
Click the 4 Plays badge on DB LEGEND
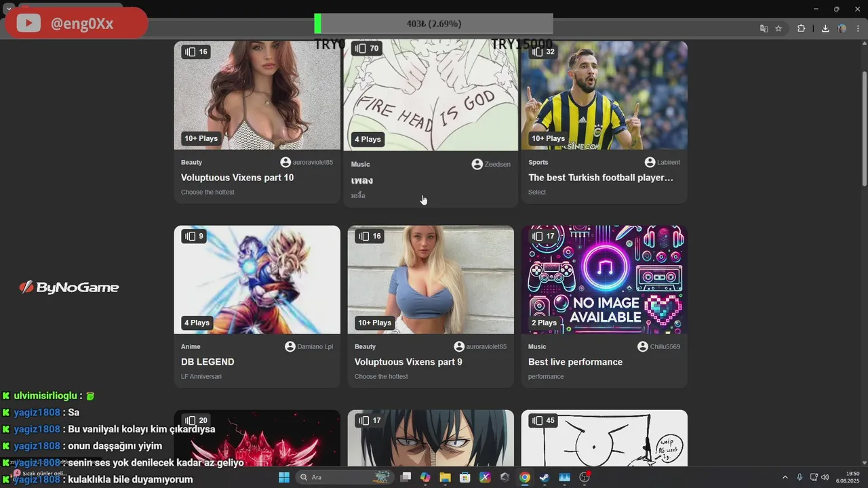[197, 323]
